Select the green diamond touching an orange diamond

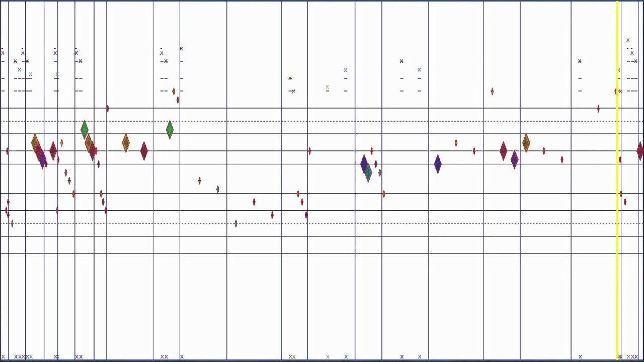(84, 129)
